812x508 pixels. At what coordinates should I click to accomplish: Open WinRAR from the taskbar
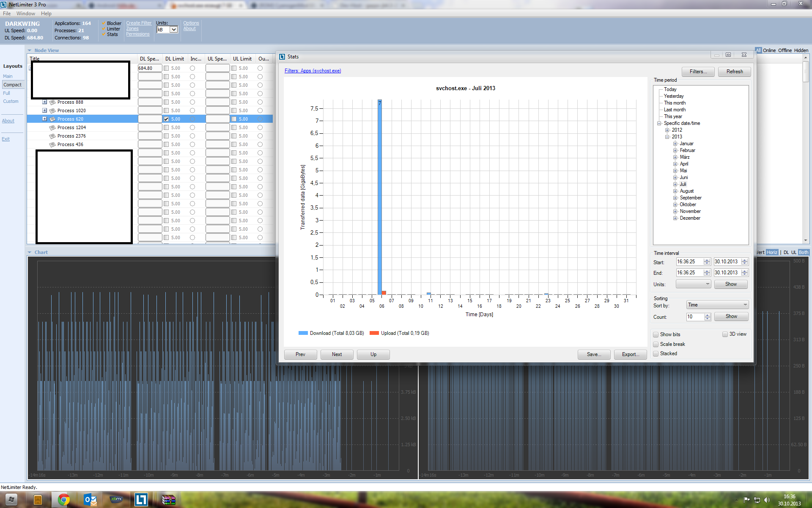pyautogui.click(x=168, y=500)
